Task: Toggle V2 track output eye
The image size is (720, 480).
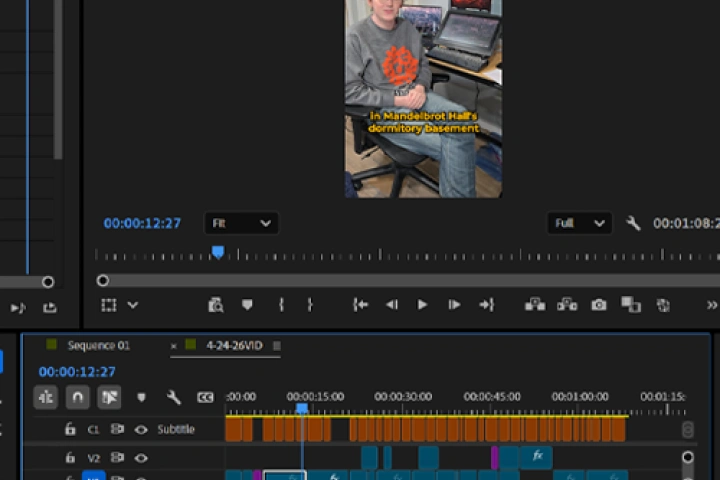Action: 141,458
